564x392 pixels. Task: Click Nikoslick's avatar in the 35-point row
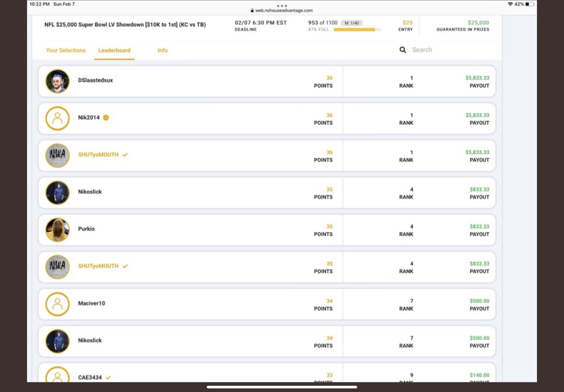[57, 193]
